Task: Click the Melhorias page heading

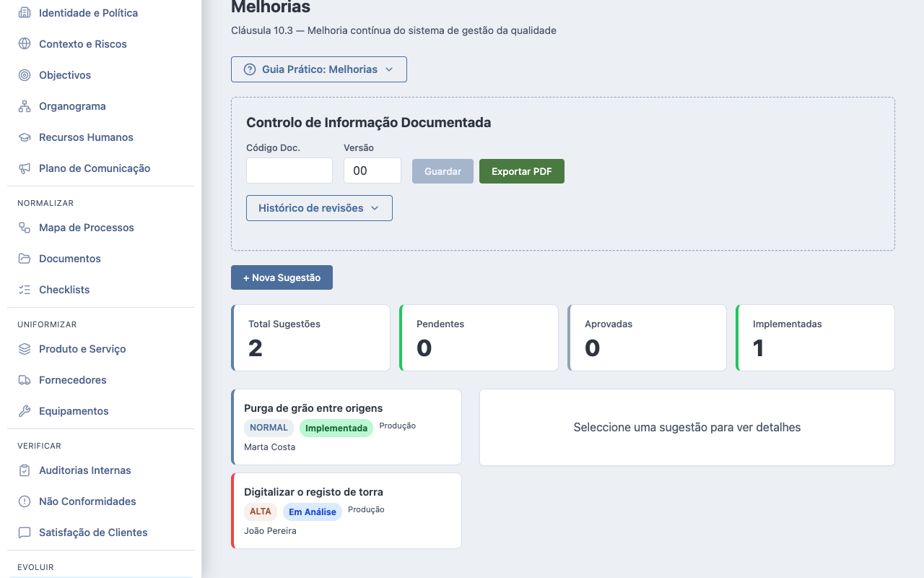Action: (271, 8)
